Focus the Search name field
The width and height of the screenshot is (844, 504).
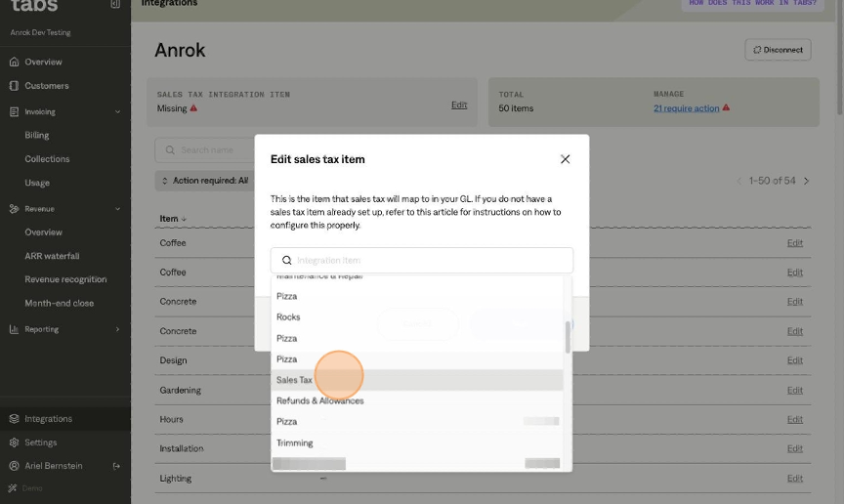[x=204, y=150]
